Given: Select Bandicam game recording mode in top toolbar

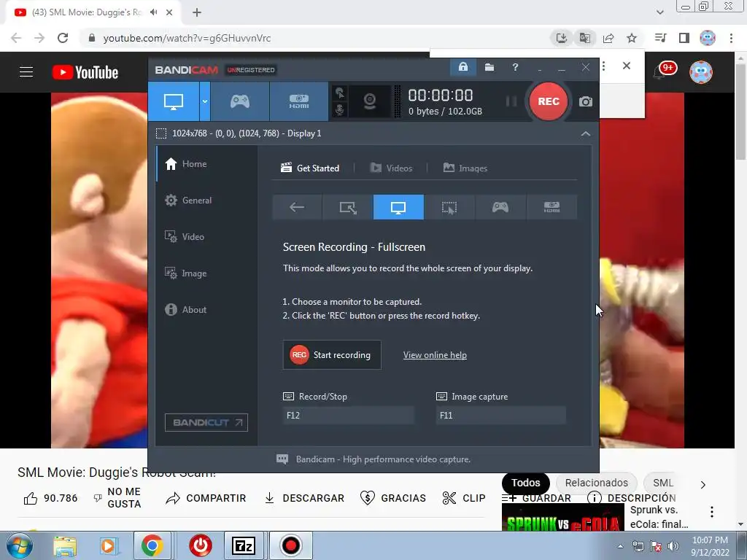Looking at the screenshot, I should coord(239,101).
